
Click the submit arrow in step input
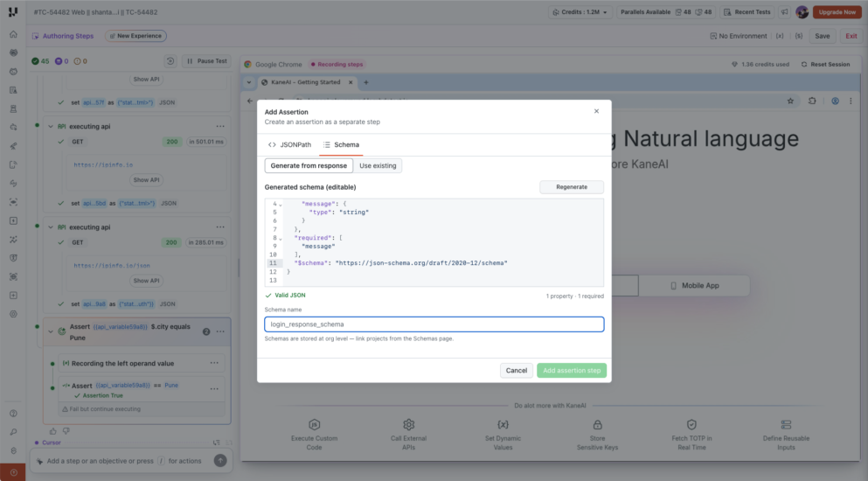220,461
